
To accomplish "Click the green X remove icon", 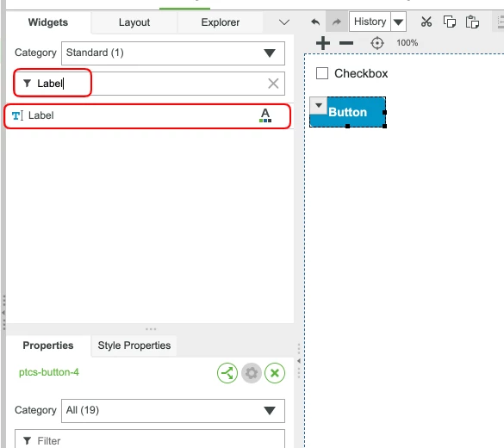I will (275, 373).
